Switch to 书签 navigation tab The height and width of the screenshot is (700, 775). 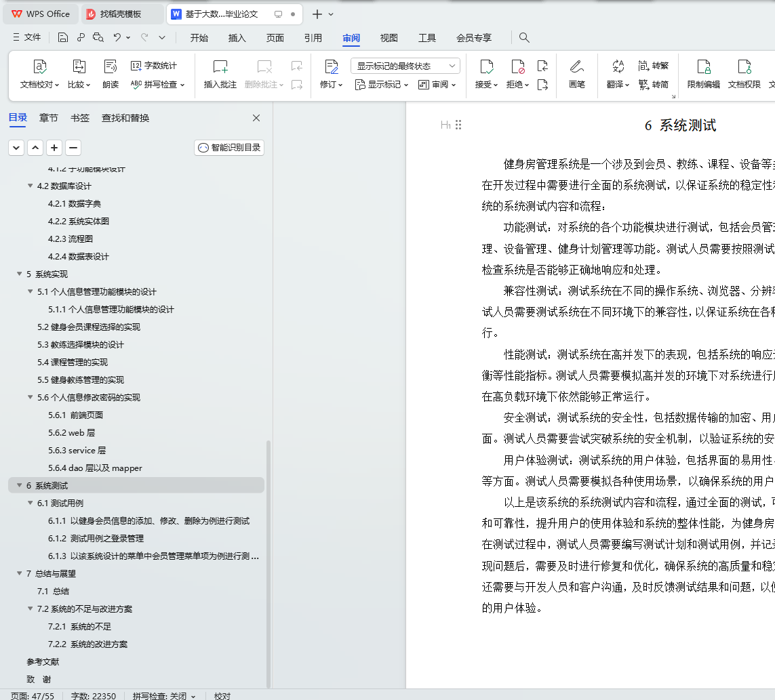pyautogui.click(x=79, y=118)
